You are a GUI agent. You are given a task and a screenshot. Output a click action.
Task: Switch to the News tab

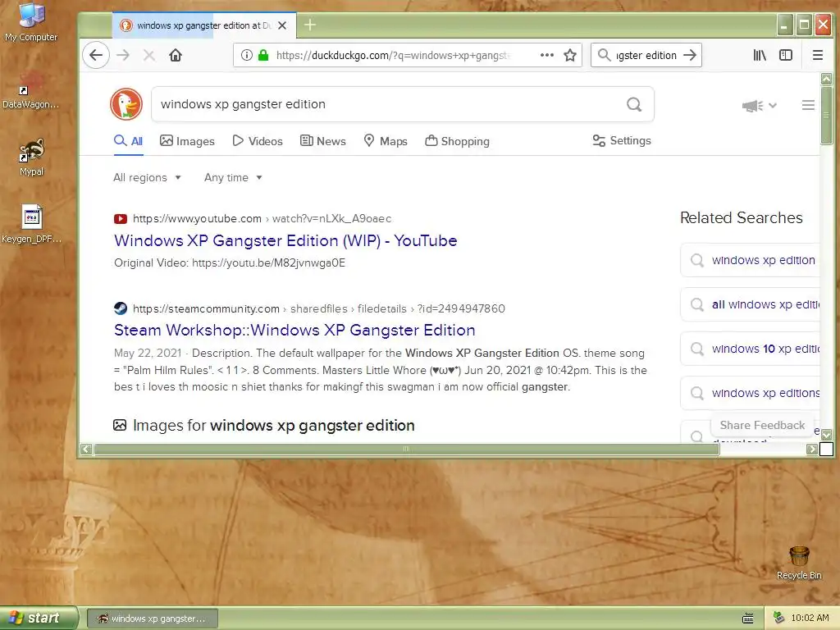pyautogui.click(x=323, y=141)
